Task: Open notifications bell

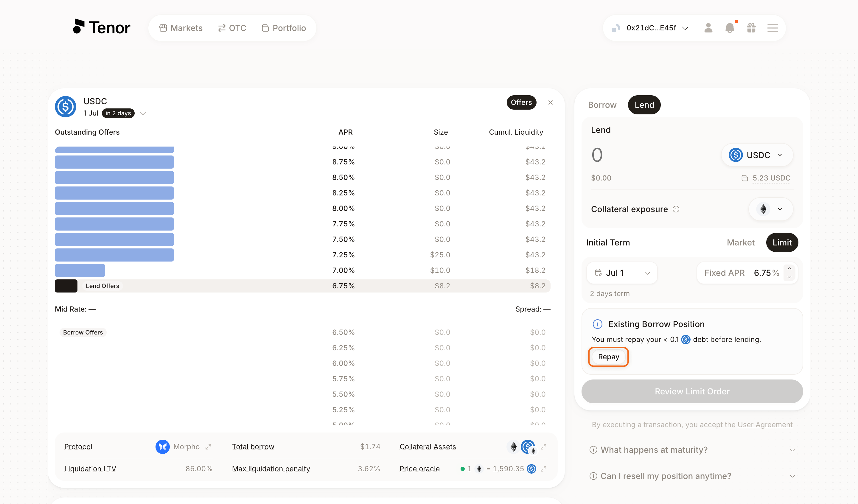Action: tap(730, 28)
